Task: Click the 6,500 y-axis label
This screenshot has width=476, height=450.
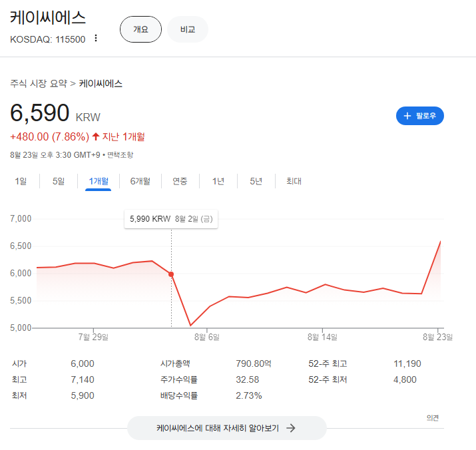Action: pos(21,246)
